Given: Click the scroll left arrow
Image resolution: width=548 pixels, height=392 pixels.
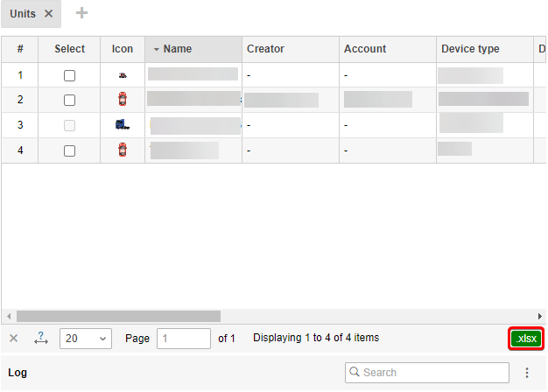Looking at the screenshot, I should 9,316.
